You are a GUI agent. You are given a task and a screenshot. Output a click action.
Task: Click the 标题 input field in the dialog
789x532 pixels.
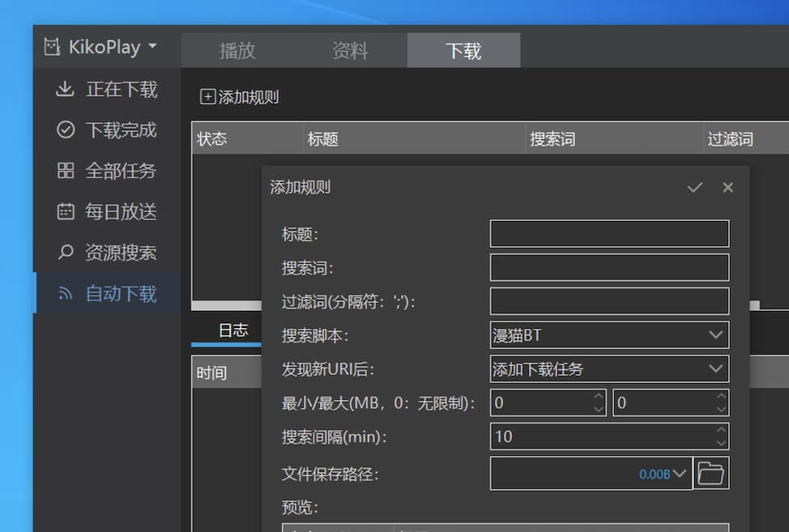(609, 233)
